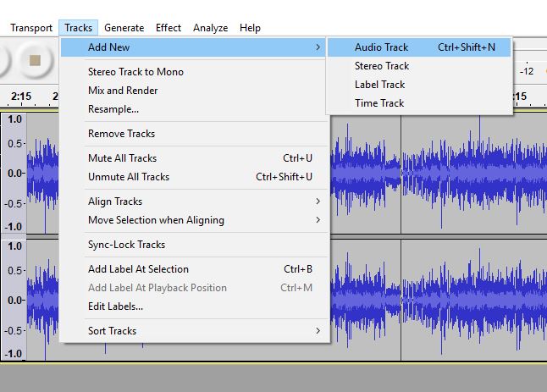Open the Transport menu

coord(30,28)
